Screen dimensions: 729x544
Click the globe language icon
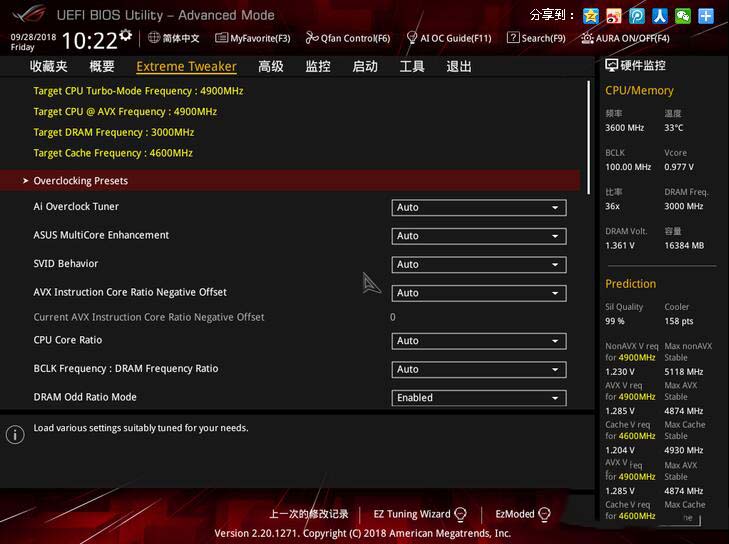pos(154,38)
